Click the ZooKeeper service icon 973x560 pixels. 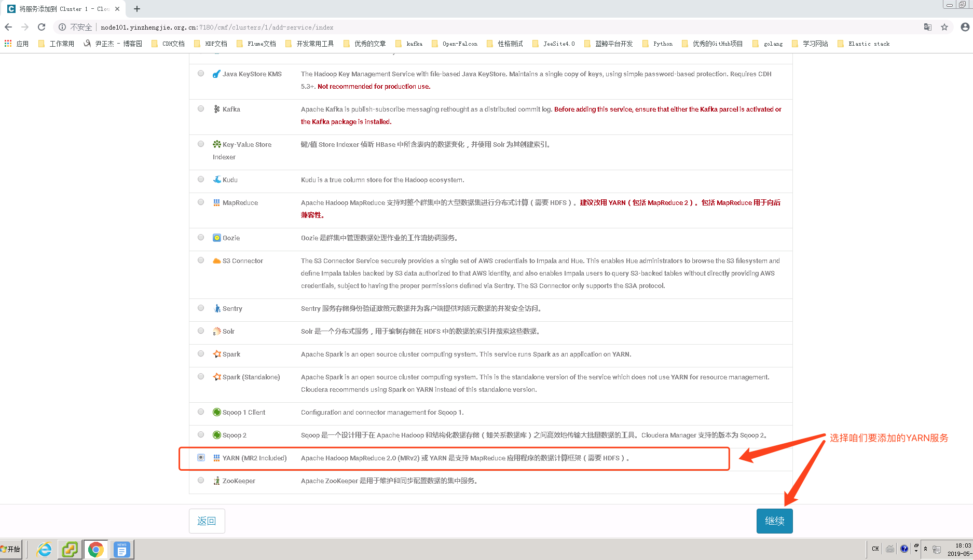217,481
